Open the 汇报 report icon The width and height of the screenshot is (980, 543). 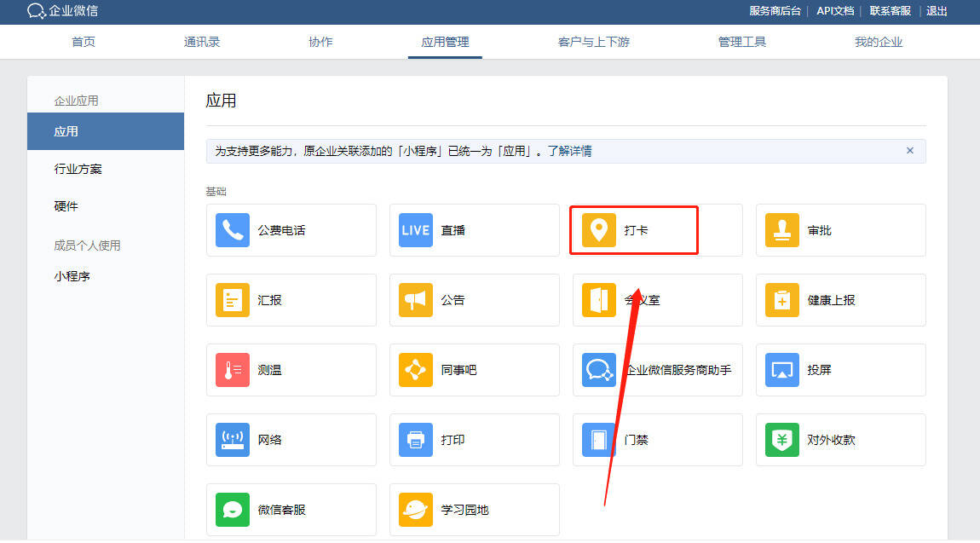click(232, 300)
